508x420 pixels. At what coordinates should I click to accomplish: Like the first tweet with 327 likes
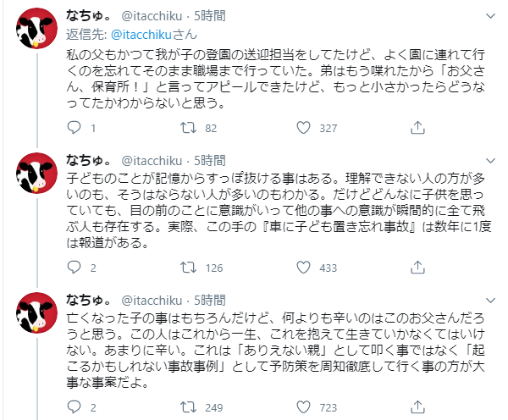pos(304,128)
